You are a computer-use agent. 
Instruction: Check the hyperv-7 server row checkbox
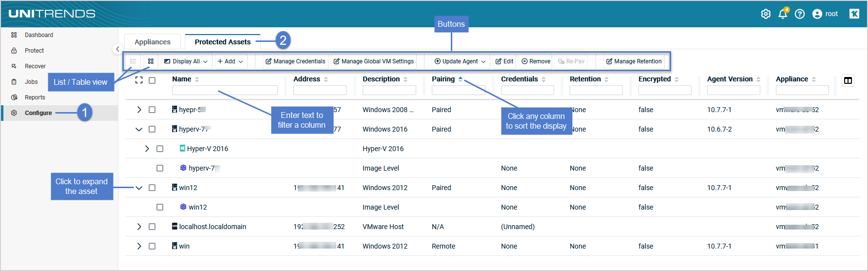[x=152, y=129]
